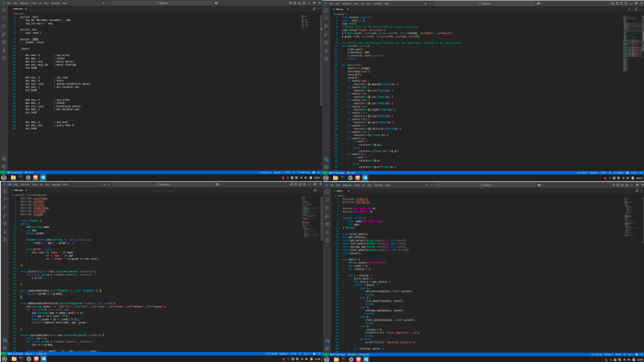Click Go Forward arrow in main.asm title bar

[109, 3]
